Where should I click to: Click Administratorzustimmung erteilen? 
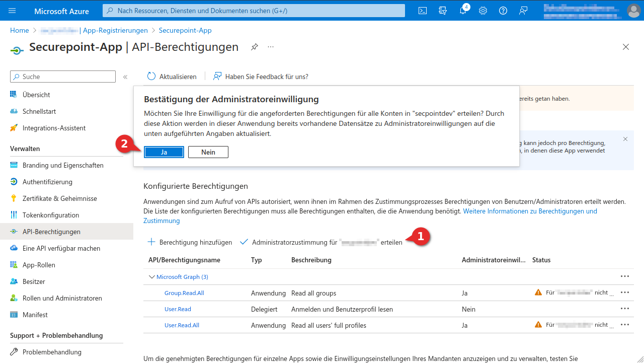(321, 242)
